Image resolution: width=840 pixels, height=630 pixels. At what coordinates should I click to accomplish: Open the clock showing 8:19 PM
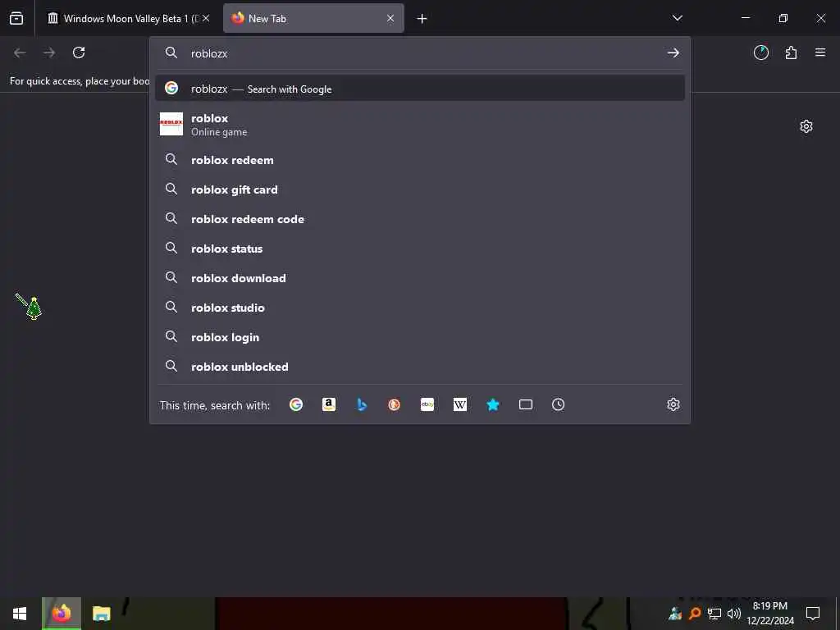coord(769,614)
